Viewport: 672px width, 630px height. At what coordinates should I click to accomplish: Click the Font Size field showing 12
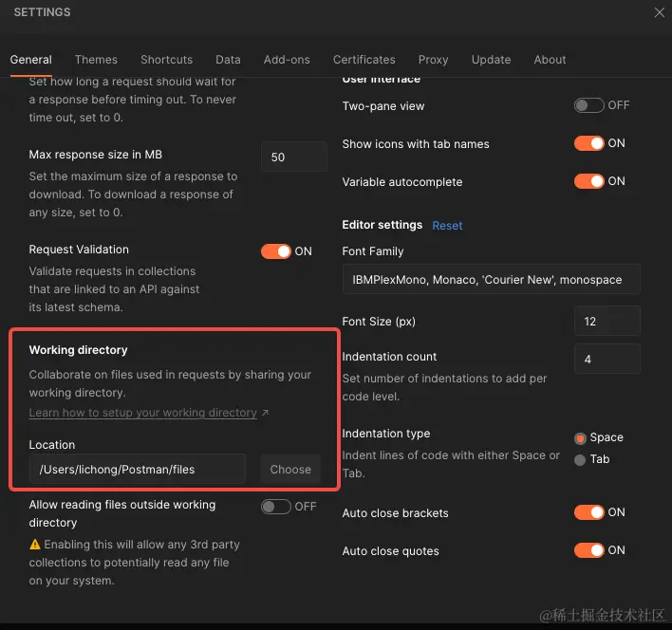pos(607,321)
